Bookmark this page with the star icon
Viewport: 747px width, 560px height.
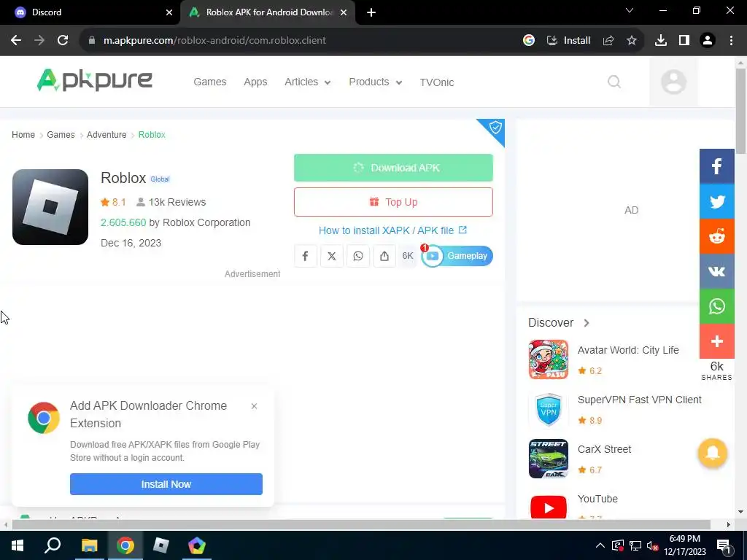[632, 41]
